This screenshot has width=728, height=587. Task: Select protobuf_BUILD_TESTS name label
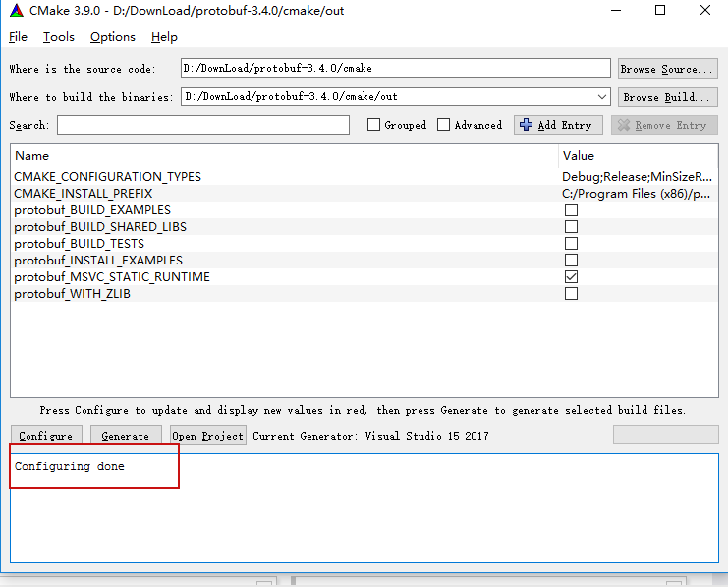pos(79,244)
